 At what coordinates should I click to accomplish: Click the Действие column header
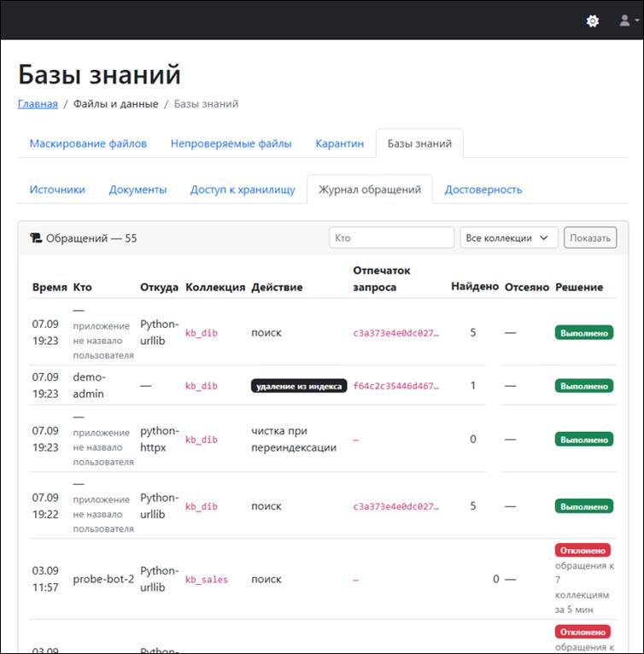pyautogui.click(x=277, y=287)
